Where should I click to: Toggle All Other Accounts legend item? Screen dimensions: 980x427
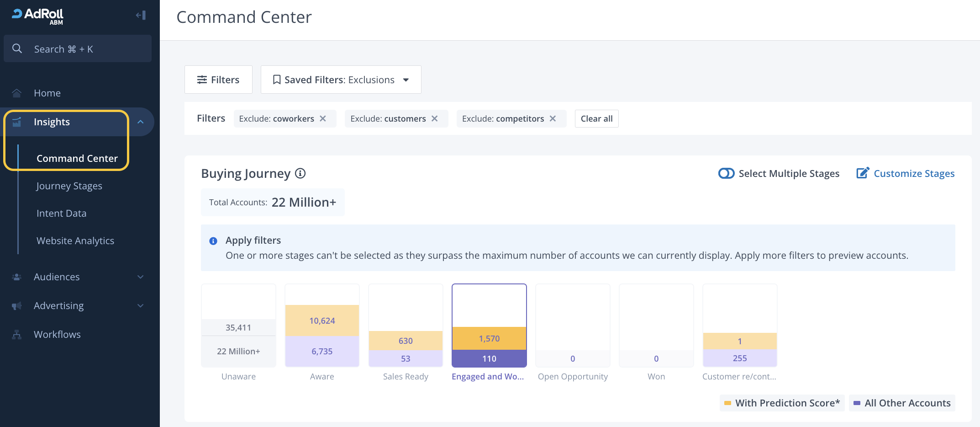coord(902,403)
